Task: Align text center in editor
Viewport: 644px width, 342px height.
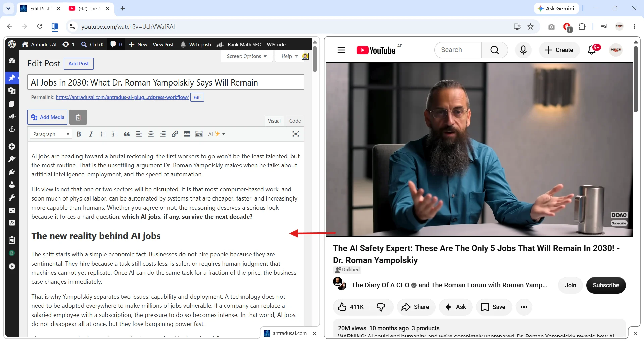Action: [x=151, y=134]
